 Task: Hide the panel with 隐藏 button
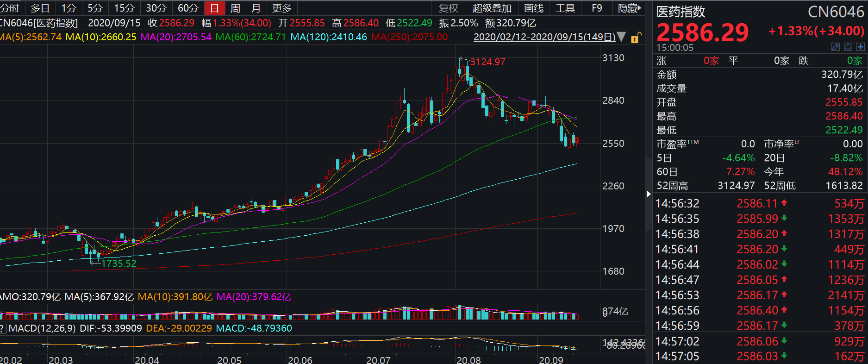(630, 8)
